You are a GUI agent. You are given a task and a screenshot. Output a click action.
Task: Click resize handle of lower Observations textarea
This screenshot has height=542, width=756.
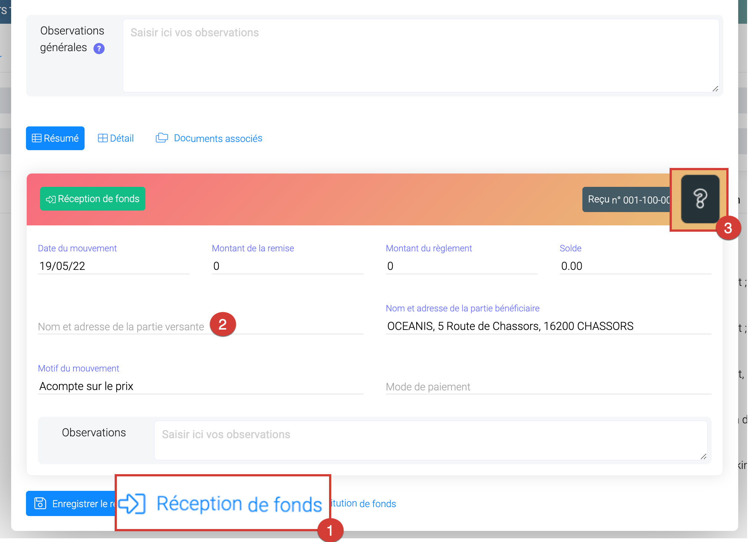pos(703,456)
